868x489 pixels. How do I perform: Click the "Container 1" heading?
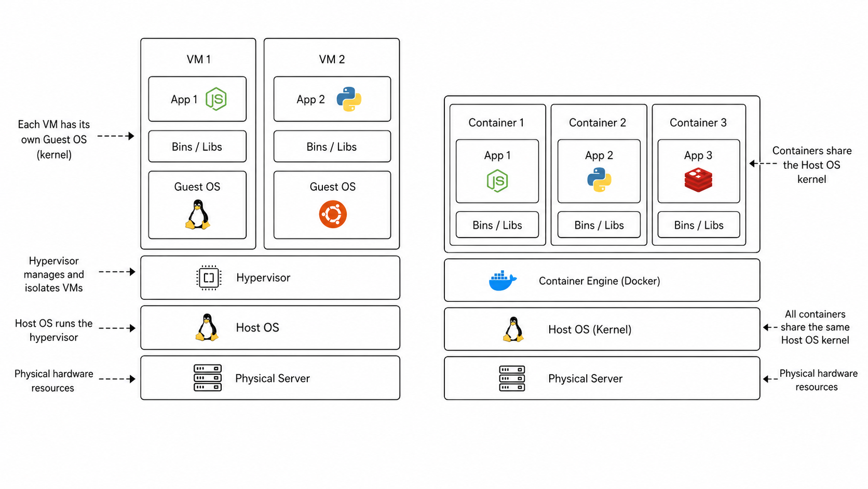(x=496, y=123)
